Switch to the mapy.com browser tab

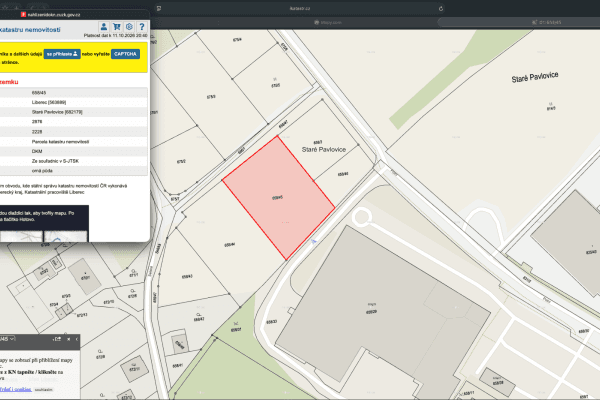(x=328, y=22)
